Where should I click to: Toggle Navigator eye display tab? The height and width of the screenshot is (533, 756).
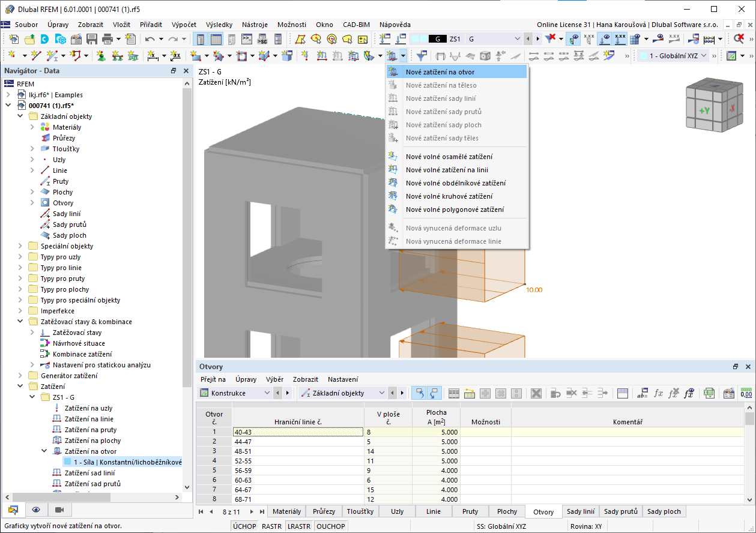click(x=36, y=510)
